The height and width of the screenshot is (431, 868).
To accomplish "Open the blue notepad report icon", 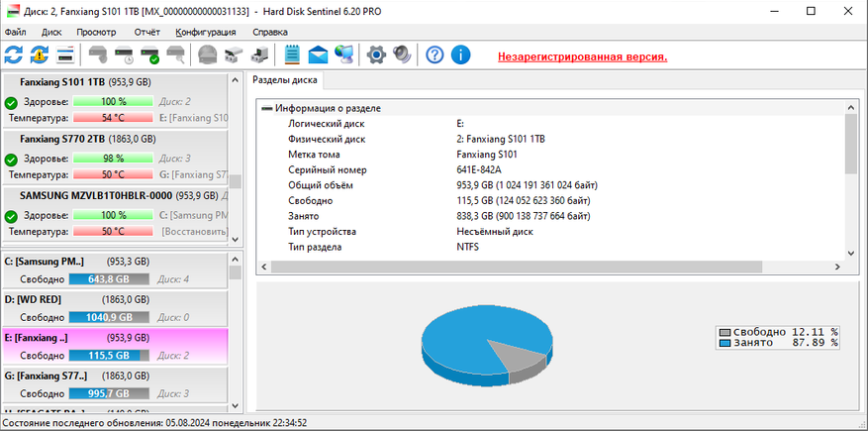I will 292,54.
